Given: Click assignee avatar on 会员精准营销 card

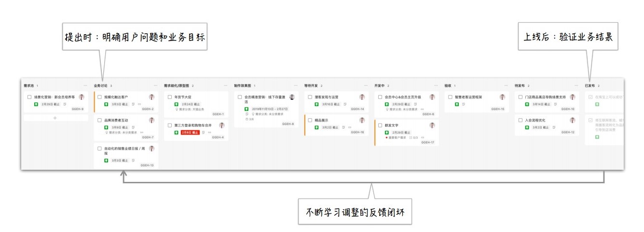Looking at the screenshot, I should pyautogui.click(x=292, y=97).
